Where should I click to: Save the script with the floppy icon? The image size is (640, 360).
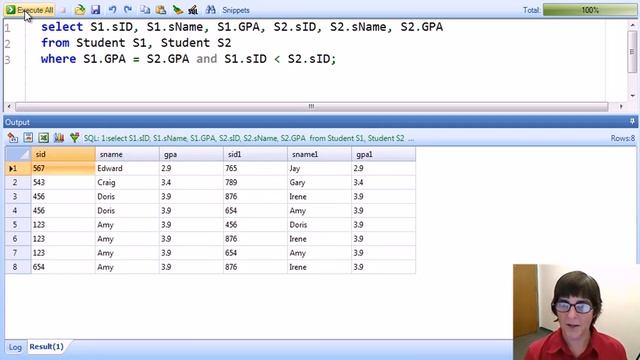pos(96,10)
